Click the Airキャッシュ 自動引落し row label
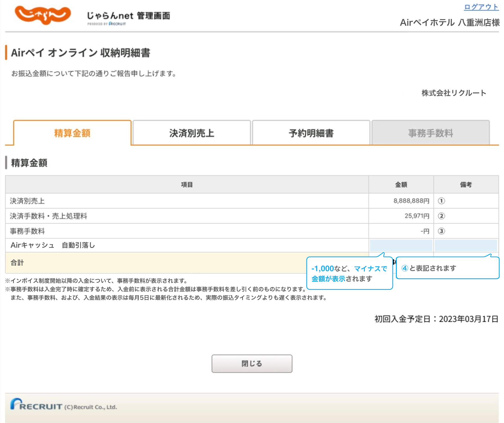 point(53,245)
